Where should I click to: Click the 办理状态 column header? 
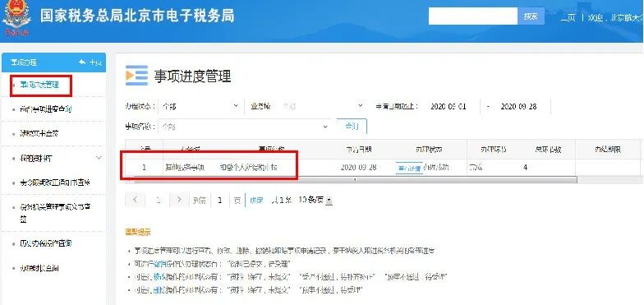click(x=429, y=150)
